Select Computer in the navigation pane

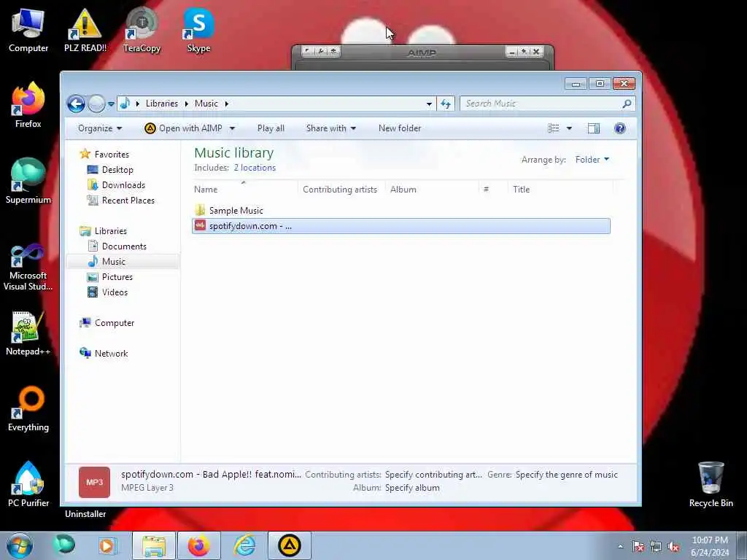click(115, 323)
